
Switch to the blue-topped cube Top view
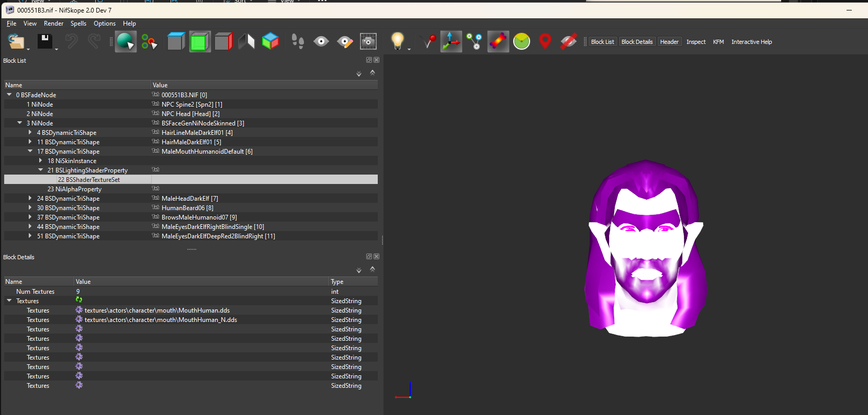176,41
